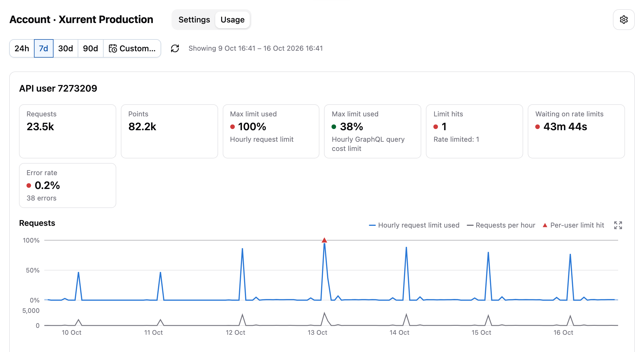Select the 30d time range
Viewport: 644px width, 352px height.
point(66,48)
